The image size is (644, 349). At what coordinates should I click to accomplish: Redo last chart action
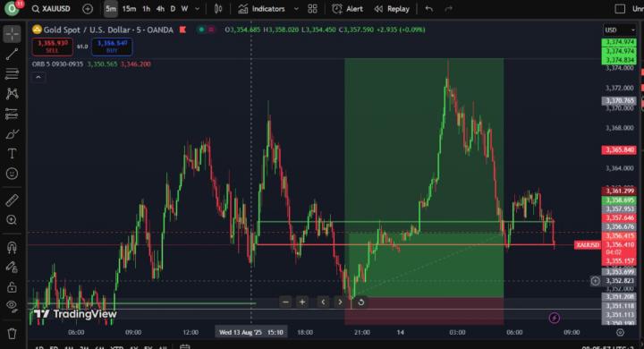point(448,9)
